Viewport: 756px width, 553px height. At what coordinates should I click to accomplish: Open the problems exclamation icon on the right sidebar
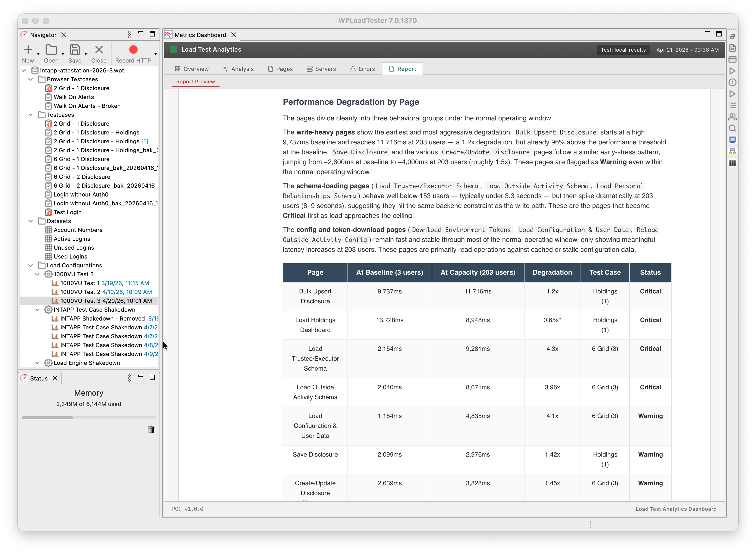(x=733, y=83)
